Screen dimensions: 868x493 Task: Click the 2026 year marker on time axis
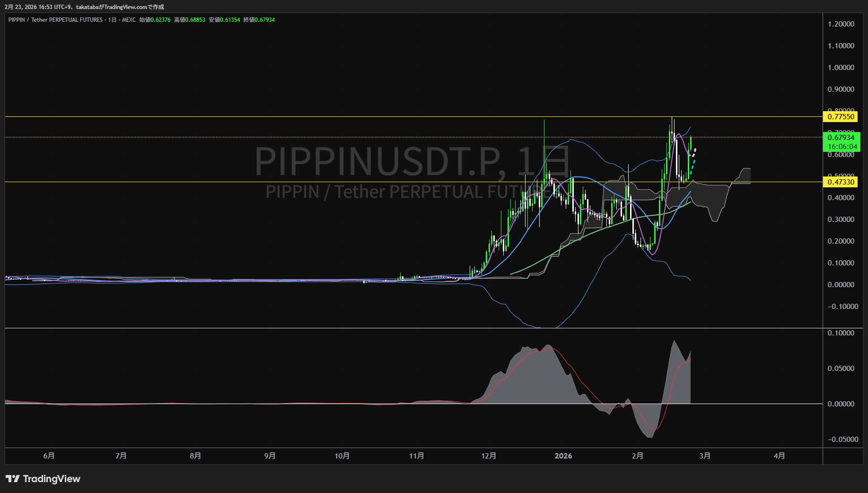click(x=563, y=456)
